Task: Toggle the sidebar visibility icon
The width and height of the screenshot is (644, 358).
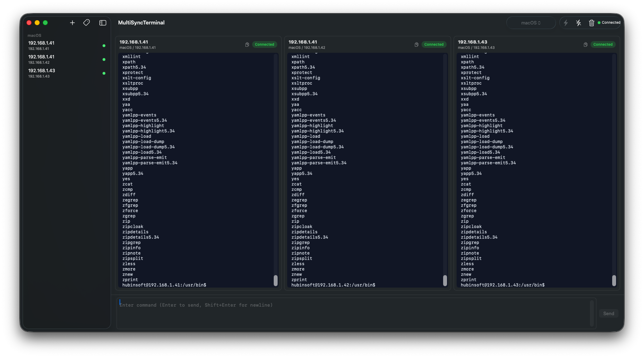Action: click(x=103, y=23)
